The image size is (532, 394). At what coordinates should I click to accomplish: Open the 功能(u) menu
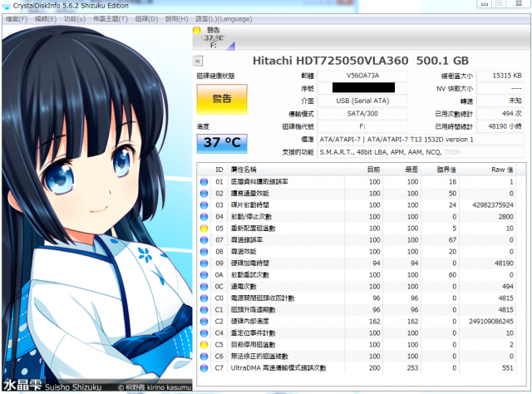(x=75, y=19)
